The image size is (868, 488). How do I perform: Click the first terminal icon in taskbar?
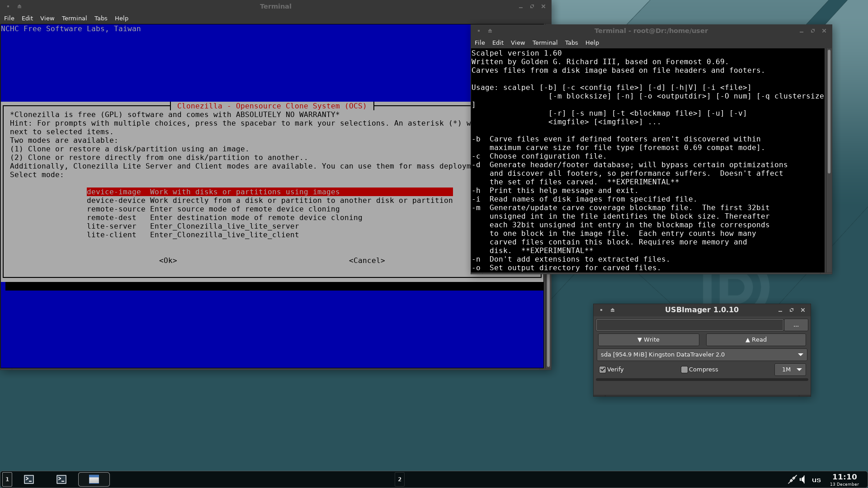(x=29, y=479)
